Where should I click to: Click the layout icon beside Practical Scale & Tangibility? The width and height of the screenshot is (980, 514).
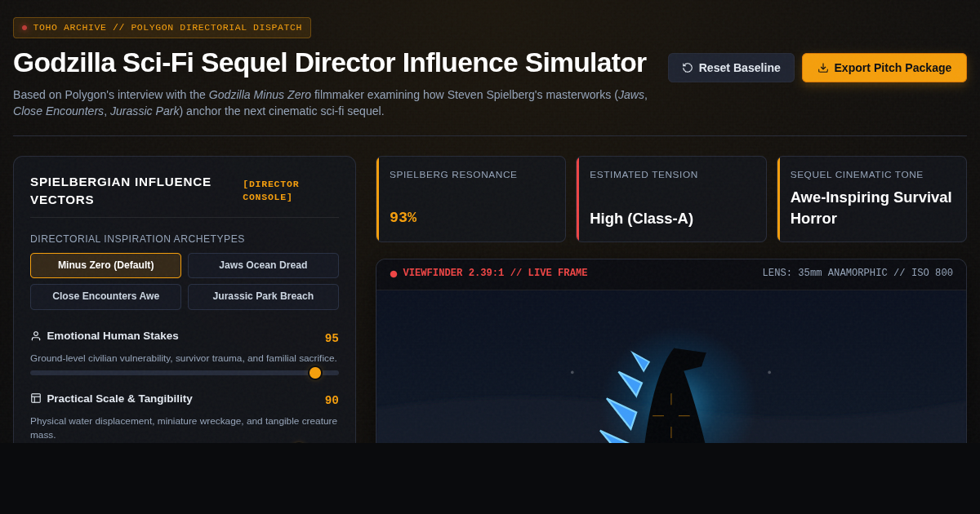36,398
